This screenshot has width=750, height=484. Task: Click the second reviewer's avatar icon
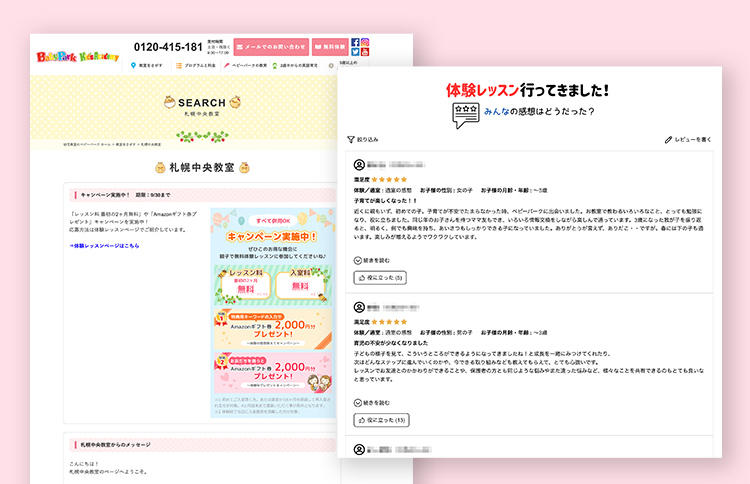359,307
